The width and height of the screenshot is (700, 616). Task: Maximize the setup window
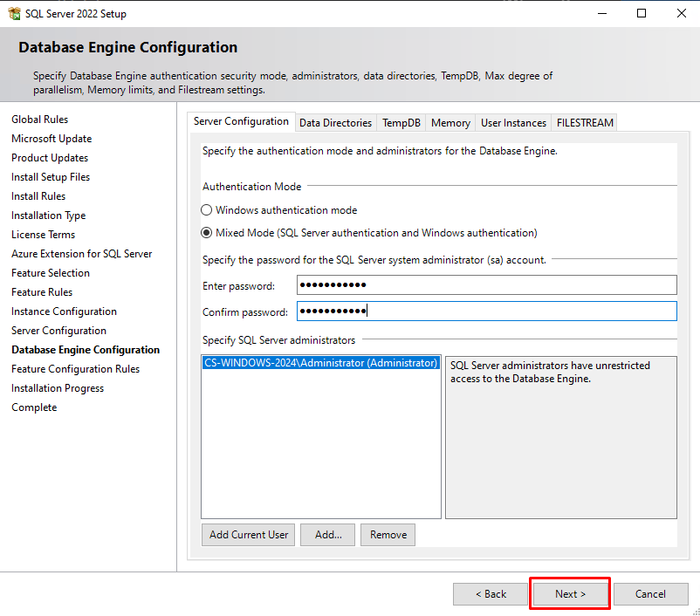point(642,14)
